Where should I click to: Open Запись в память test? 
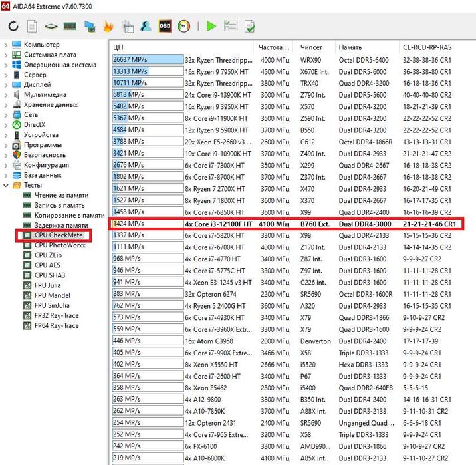[x=59, y=205]
